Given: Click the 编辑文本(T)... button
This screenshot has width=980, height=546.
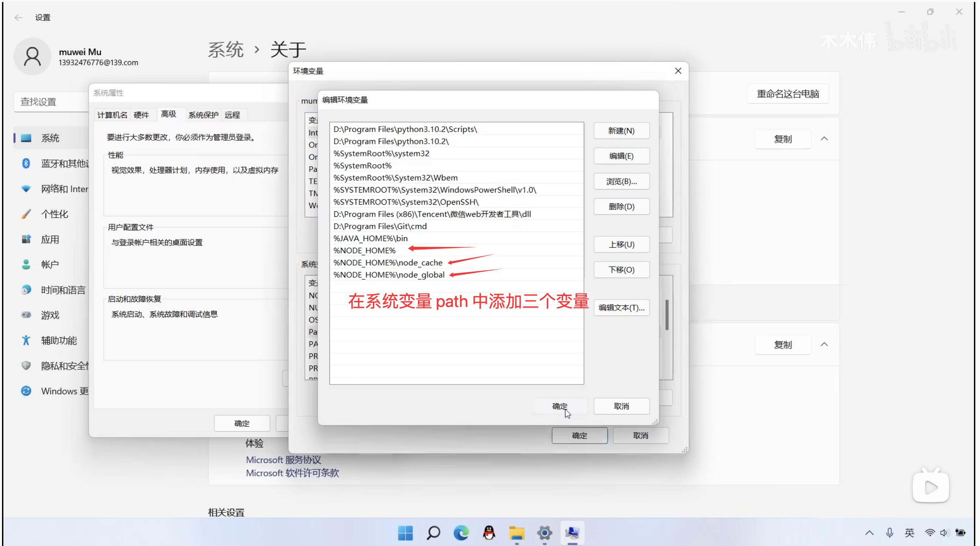Looking at the screenshot, I should [621, 307].
